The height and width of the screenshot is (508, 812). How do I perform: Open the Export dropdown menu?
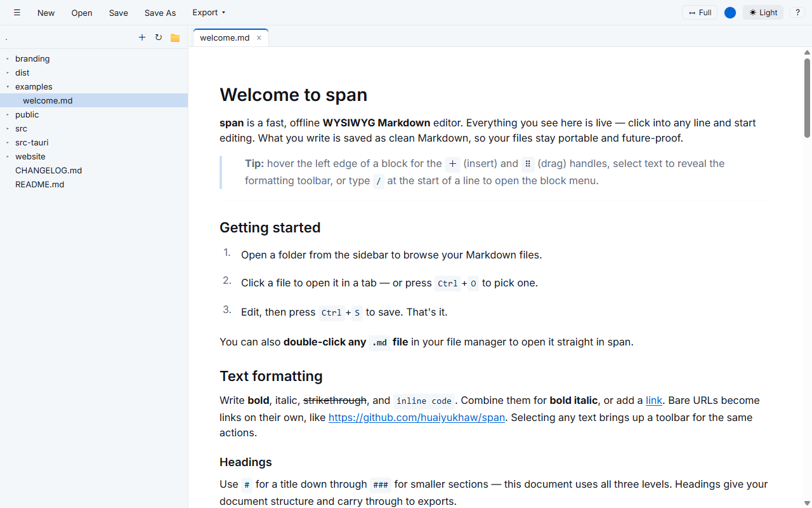pos(209,13)
